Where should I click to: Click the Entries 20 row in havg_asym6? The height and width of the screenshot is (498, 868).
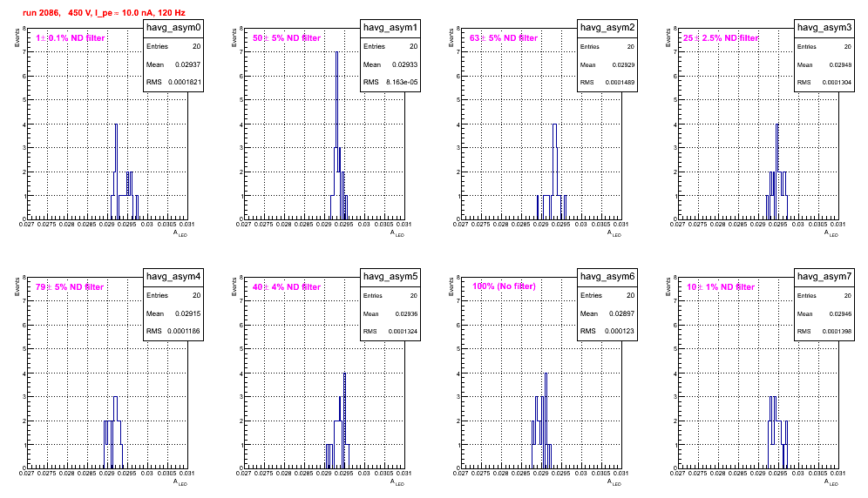click(x=607, y=295)
